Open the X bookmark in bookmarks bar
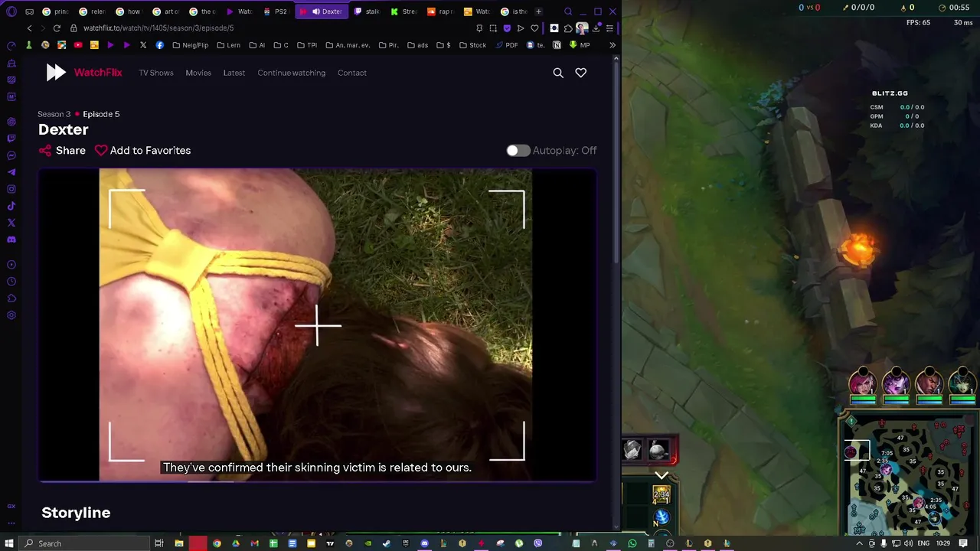This screenshot has width=980, height=551. pos(143,45)
